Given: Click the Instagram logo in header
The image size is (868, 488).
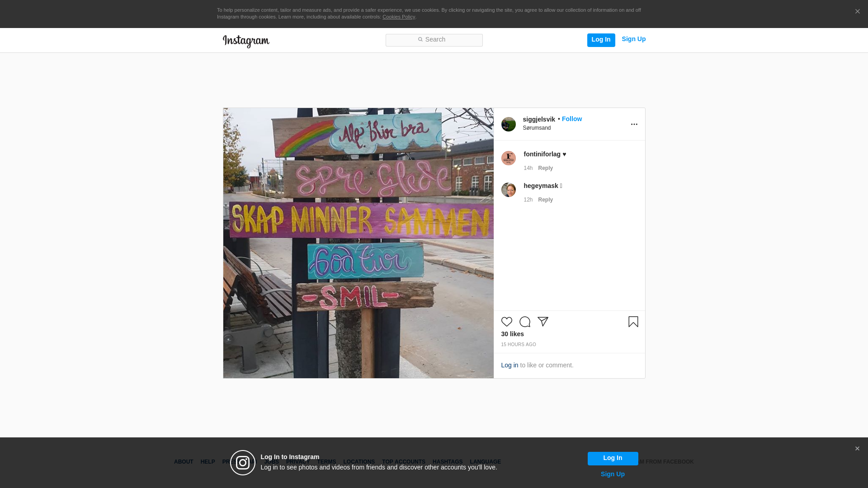Looking at the screenshot, I should (246, 41).
